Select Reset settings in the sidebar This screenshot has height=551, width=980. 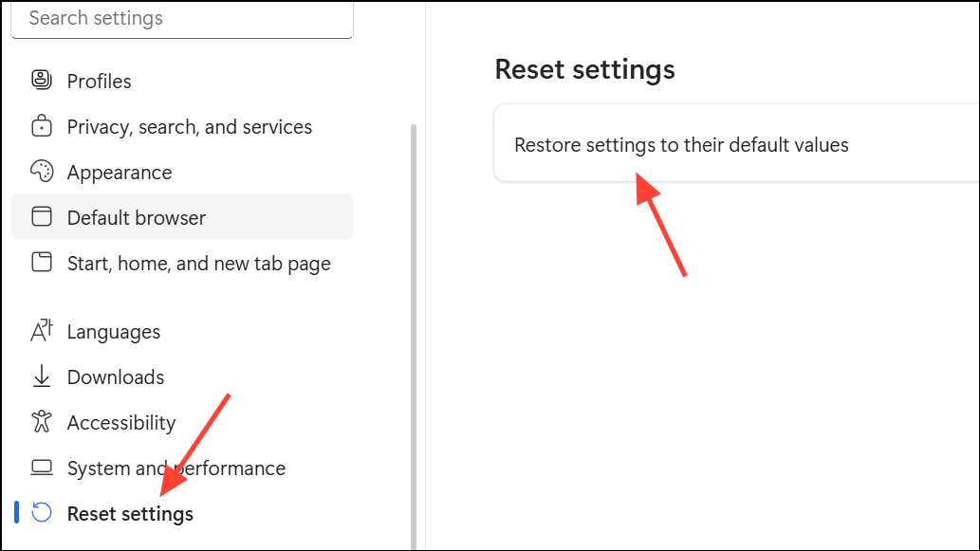[x=130, y=513]
